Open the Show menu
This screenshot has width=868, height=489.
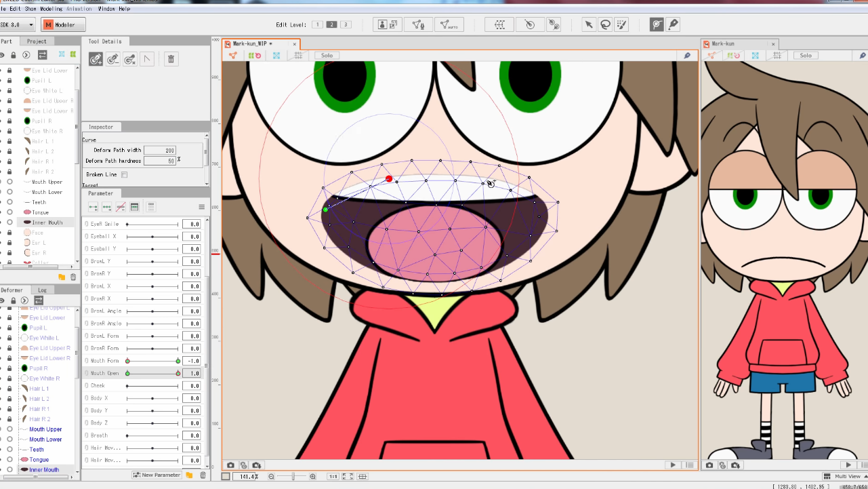(x=30, y=9)
